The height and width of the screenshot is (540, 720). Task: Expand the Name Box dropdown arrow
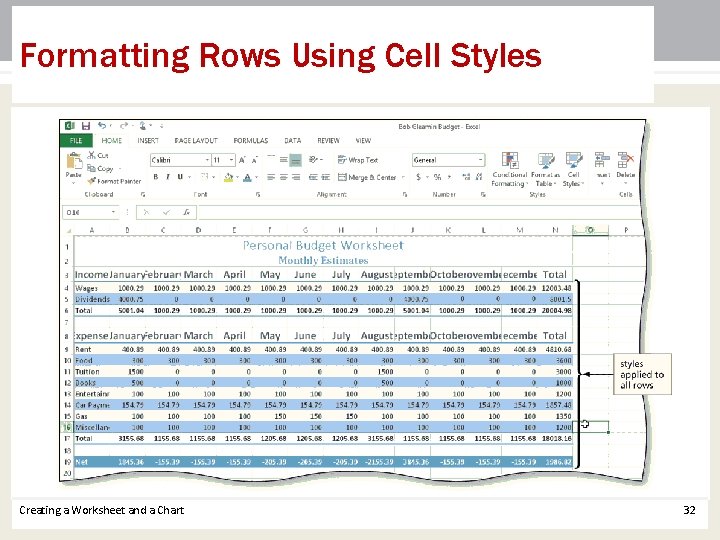pyautogui.click(x=113, y=212)
